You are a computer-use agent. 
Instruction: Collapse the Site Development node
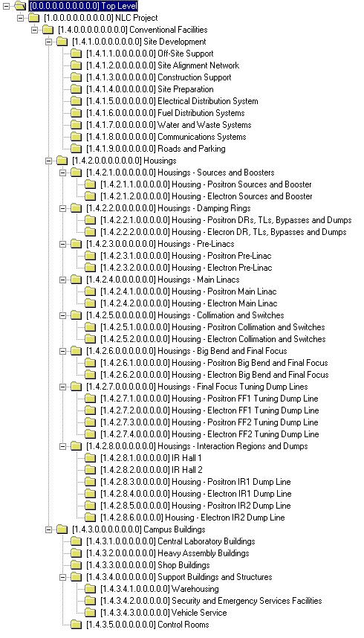(49, 42)
